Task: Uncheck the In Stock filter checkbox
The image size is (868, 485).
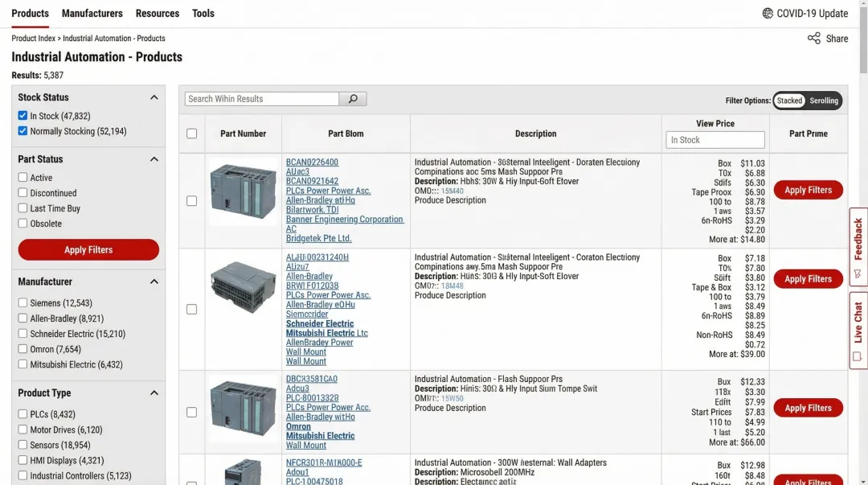Action: click(23, 116)
